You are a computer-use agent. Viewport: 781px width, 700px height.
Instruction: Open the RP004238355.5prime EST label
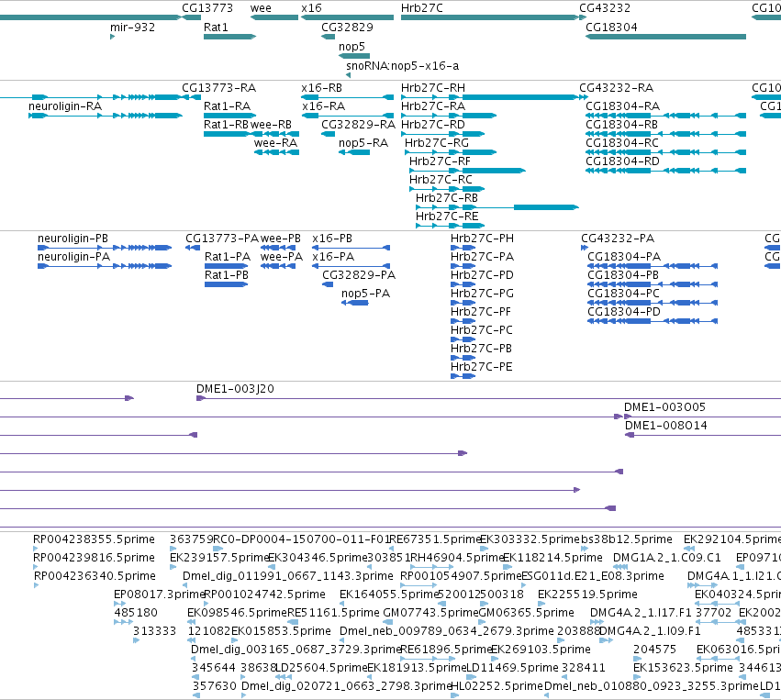[94, 540]
